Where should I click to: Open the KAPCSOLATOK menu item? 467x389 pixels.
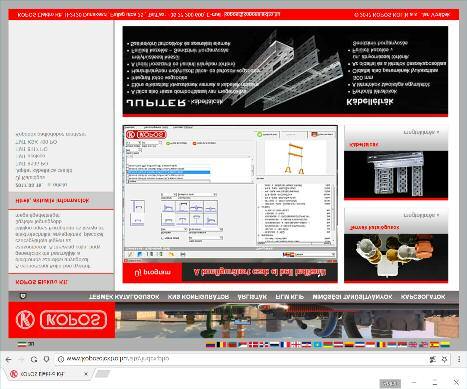[x=423, y=297]
